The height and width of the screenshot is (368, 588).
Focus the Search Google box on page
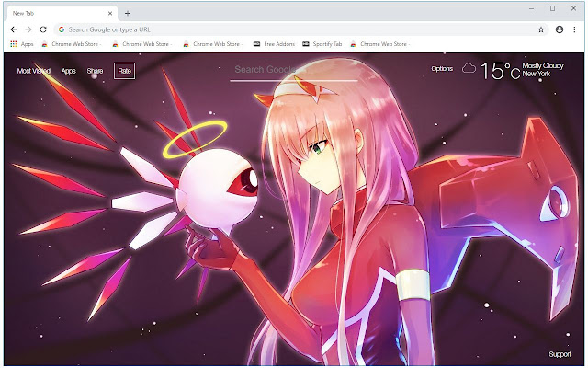[x=294, y=70]
